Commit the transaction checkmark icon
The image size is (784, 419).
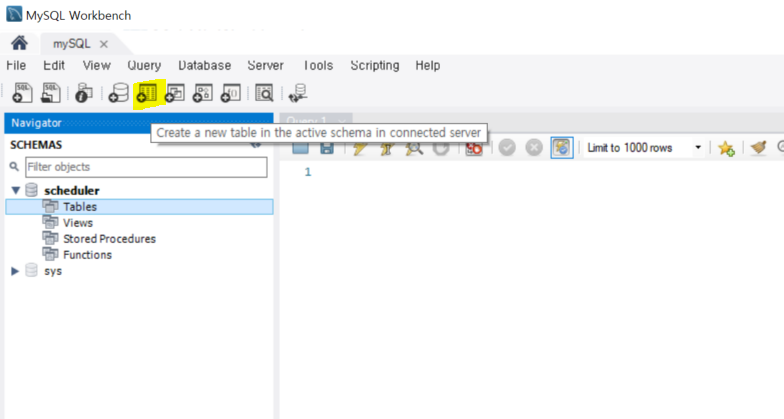[507, 148]
